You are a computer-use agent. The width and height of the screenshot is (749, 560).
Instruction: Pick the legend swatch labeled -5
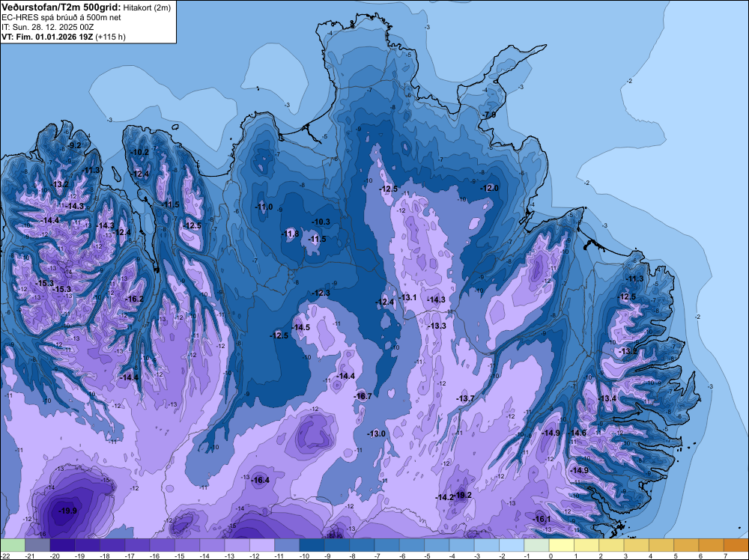[437, 545]
